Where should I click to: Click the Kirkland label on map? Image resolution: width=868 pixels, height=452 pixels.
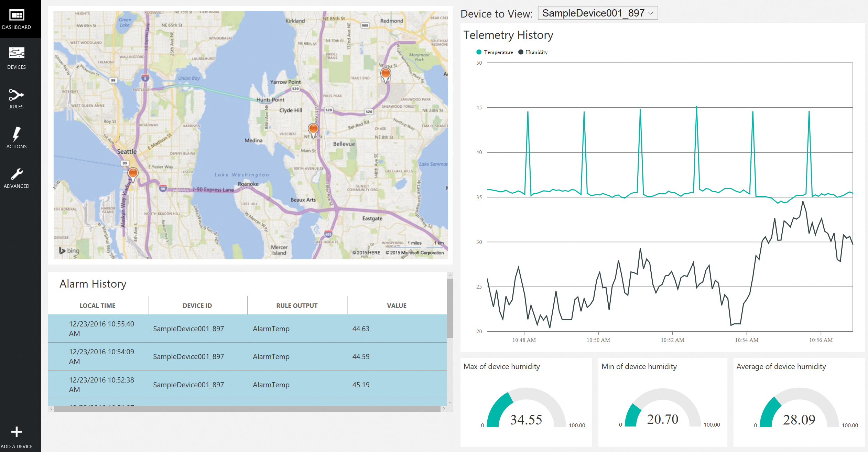point(295,21)
